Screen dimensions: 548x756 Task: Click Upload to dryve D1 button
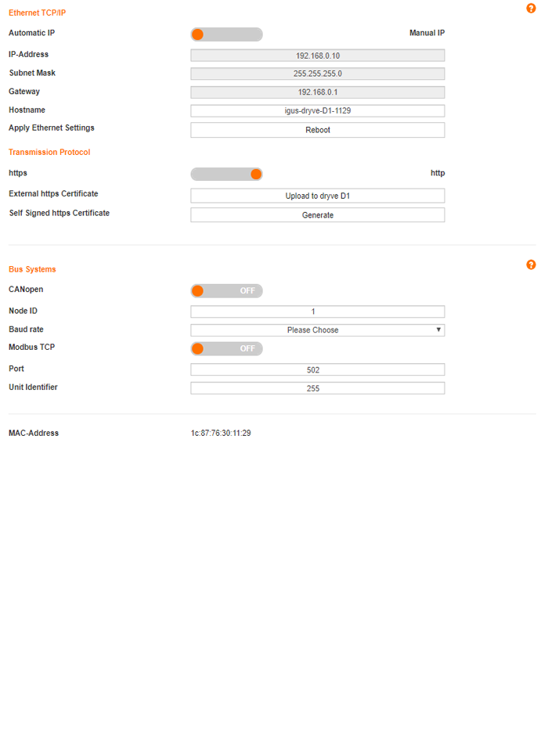coord(317,196)
